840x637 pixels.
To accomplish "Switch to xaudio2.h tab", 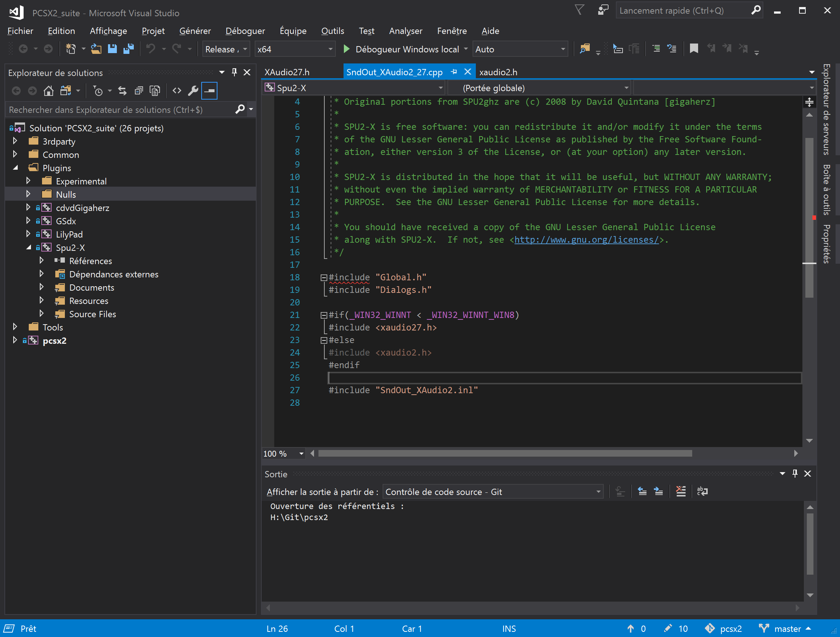I will point(498,72).
